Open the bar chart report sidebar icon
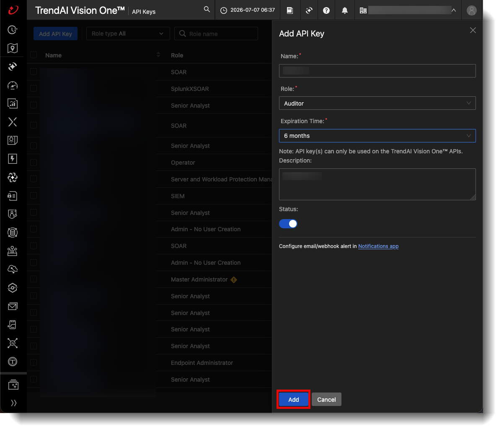Image resolution: width=504 pixels, height=434 pixels. (x=13, y=103)
